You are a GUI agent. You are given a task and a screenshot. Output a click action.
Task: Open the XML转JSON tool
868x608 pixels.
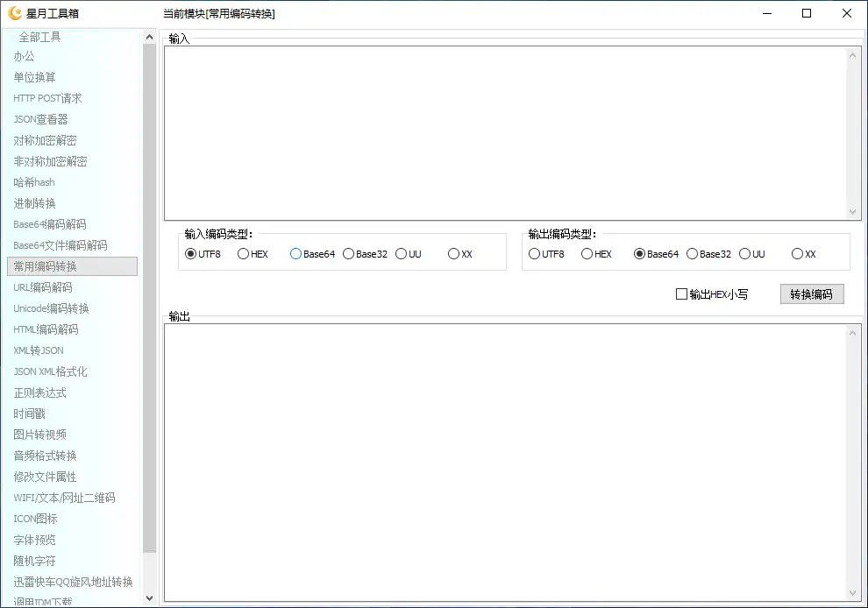pos(39,350)
